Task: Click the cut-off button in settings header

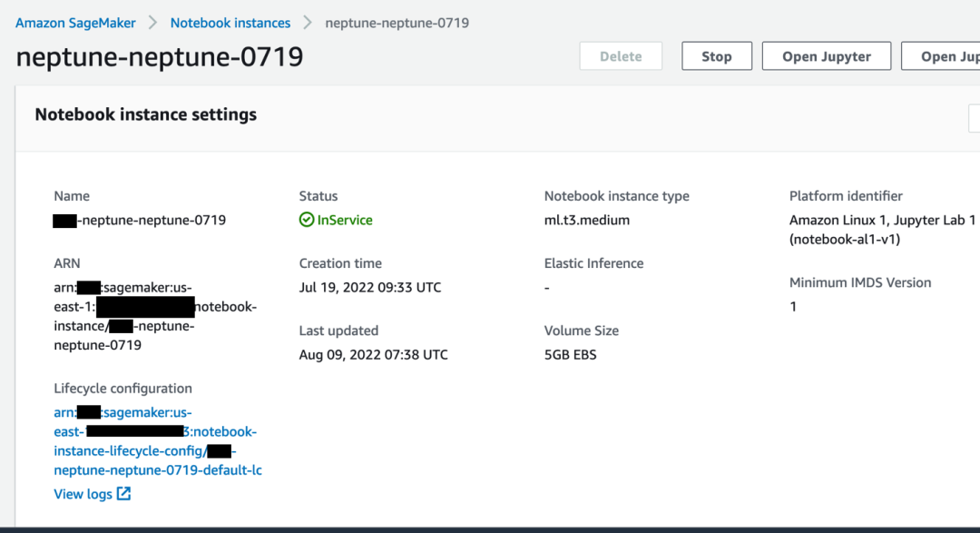Action: coord(974,116)
